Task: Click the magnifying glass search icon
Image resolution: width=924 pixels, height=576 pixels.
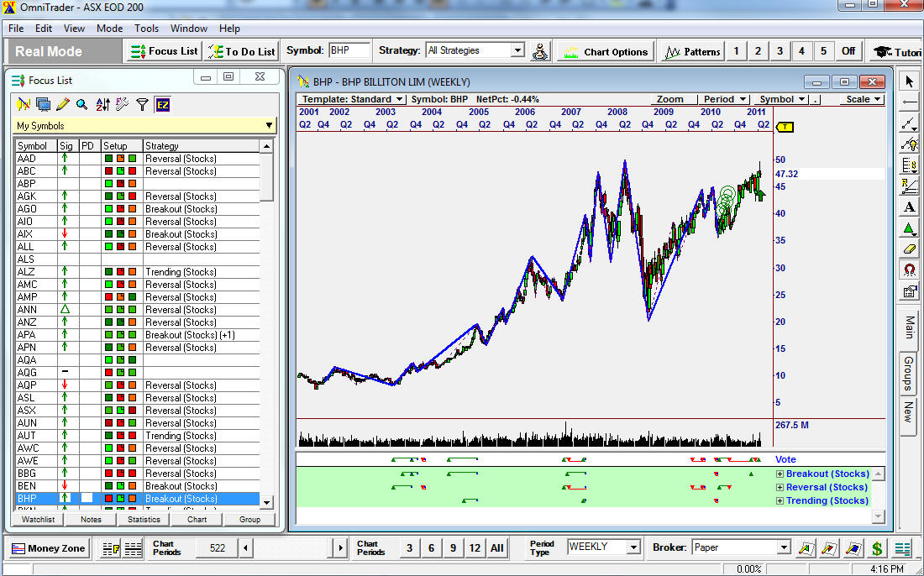Action: 82,105
